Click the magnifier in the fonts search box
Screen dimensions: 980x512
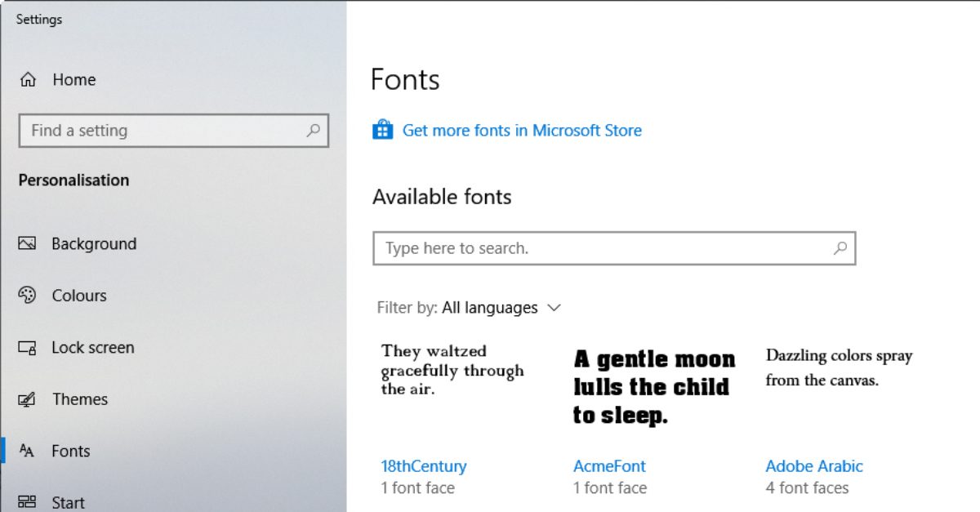[840, 248]
